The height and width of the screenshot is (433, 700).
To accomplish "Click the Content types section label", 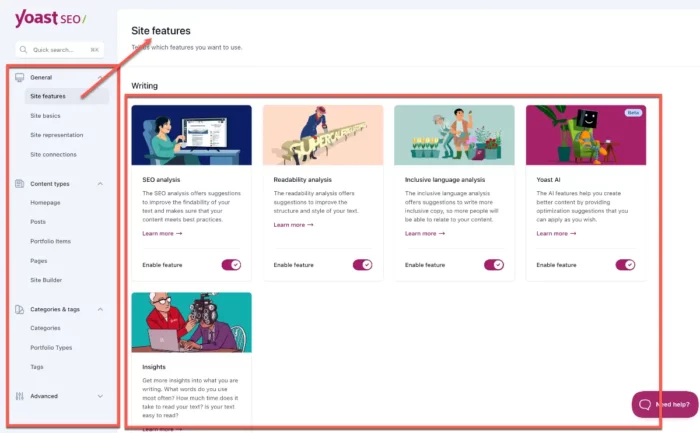I will [x=50, y=183].
